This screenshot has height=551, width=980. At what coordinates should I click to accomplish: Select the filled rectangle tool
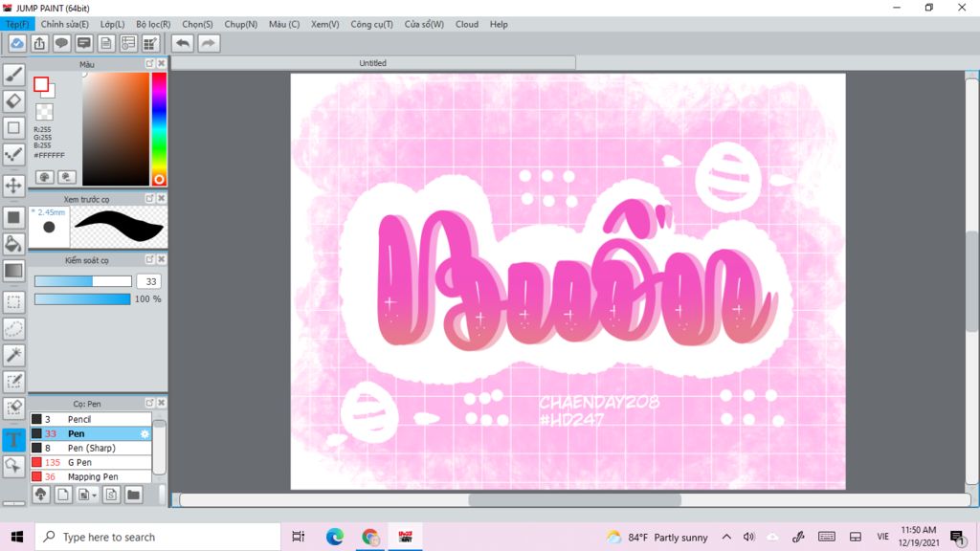tap(13, 217)
